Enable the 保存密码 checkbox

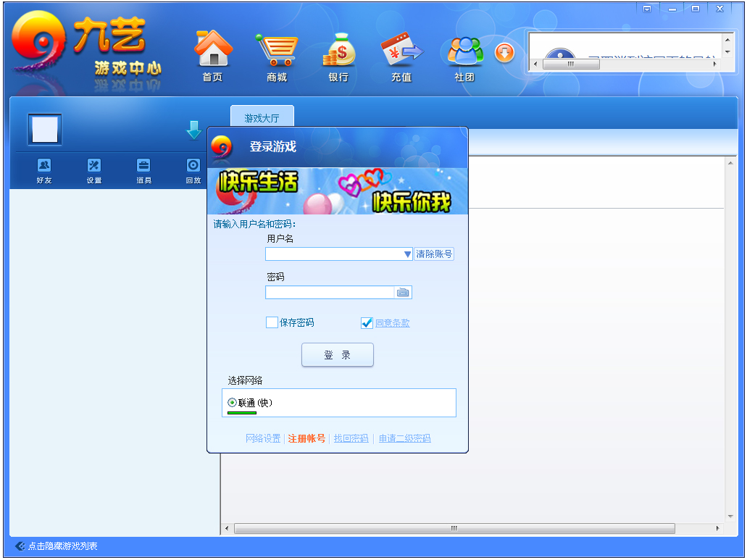tap(272, 323)
